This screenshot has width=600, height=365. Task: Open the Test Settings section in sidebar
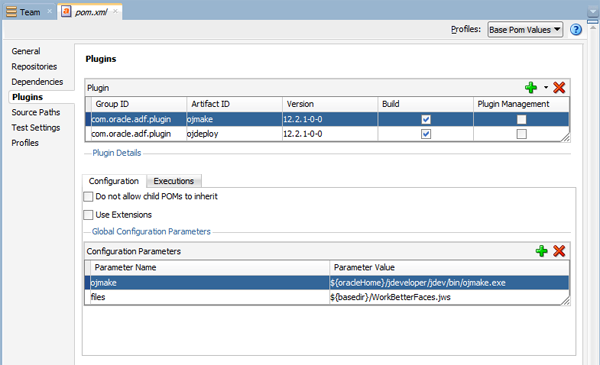pyautogui.click(x=36, y=128)
